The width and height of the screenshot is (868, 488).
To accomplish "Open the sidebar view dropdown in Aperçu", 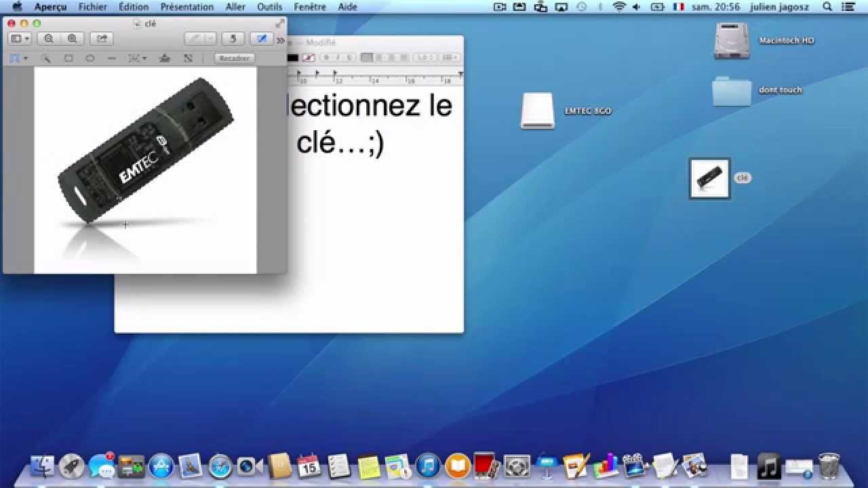I will 20,39.
